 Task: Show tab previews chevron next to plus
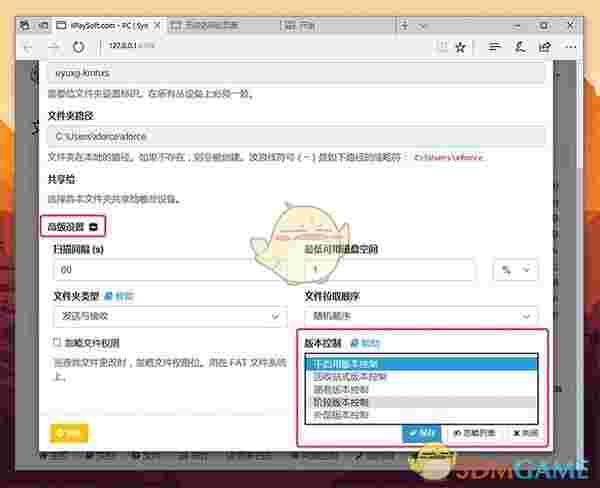[x=421, y=26]
